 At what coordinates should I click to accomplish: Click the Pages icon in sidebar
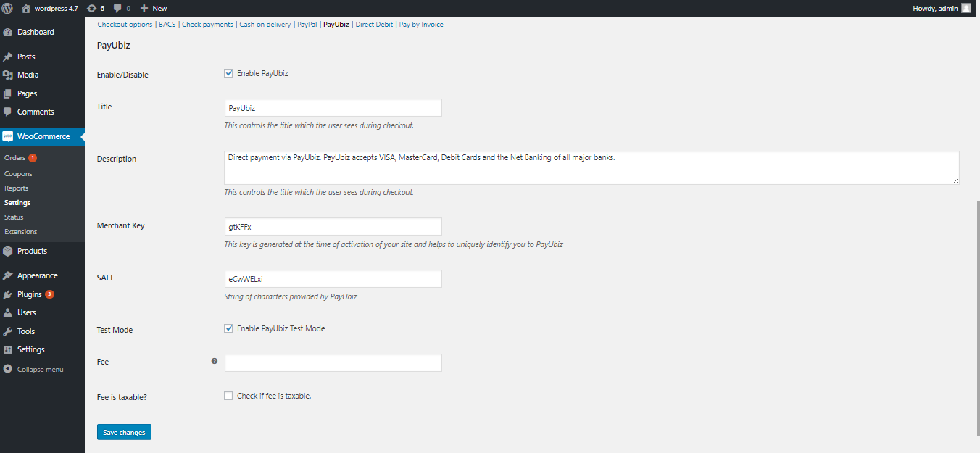coord(7,93)
